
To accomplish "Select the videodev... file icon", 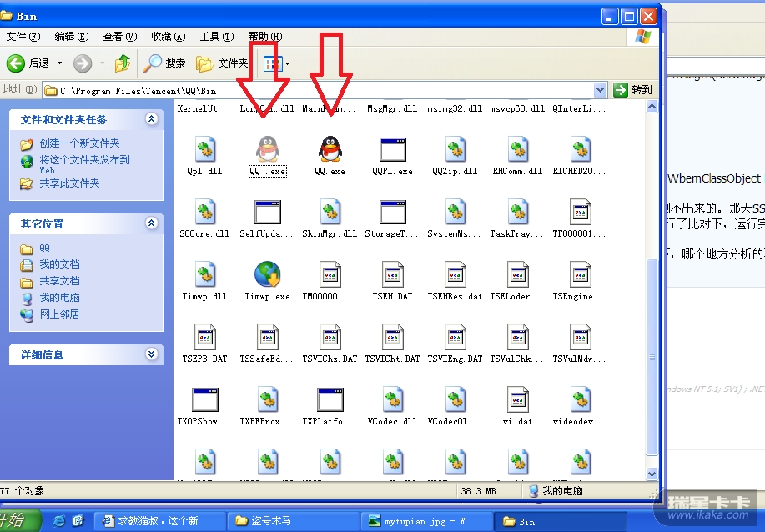I will [580, 399].
